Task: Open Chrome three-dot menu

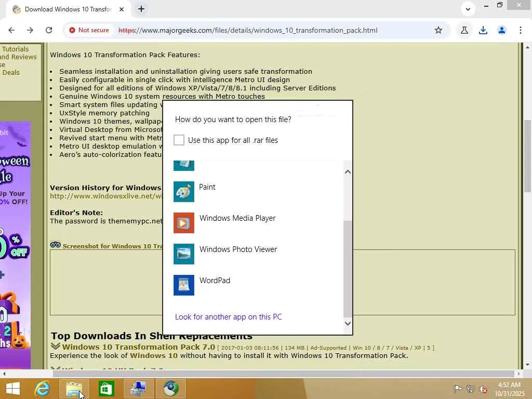Action: tap(521, 30)
